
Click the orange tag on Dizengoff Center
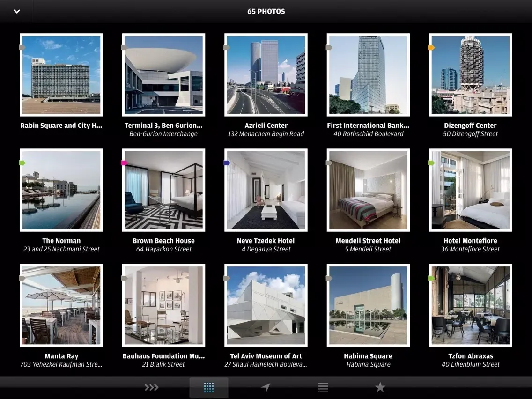[431, 48]
